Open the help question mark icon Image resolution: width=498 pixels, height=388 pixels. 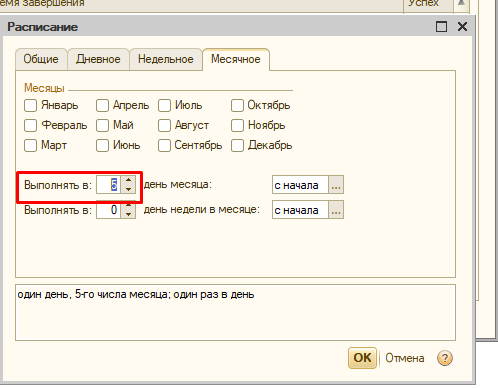pyautogui.click(x=445, y=358)
